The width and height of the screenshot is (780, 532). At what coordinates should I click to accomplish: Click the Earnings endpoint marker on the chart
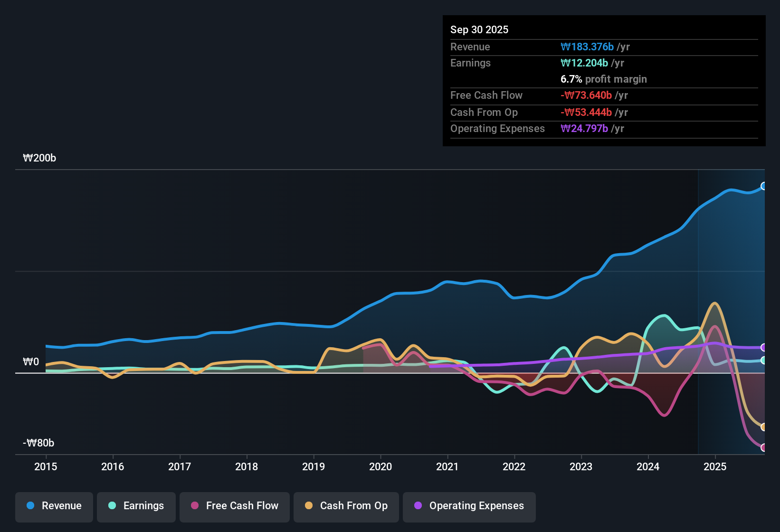point(763,361)
